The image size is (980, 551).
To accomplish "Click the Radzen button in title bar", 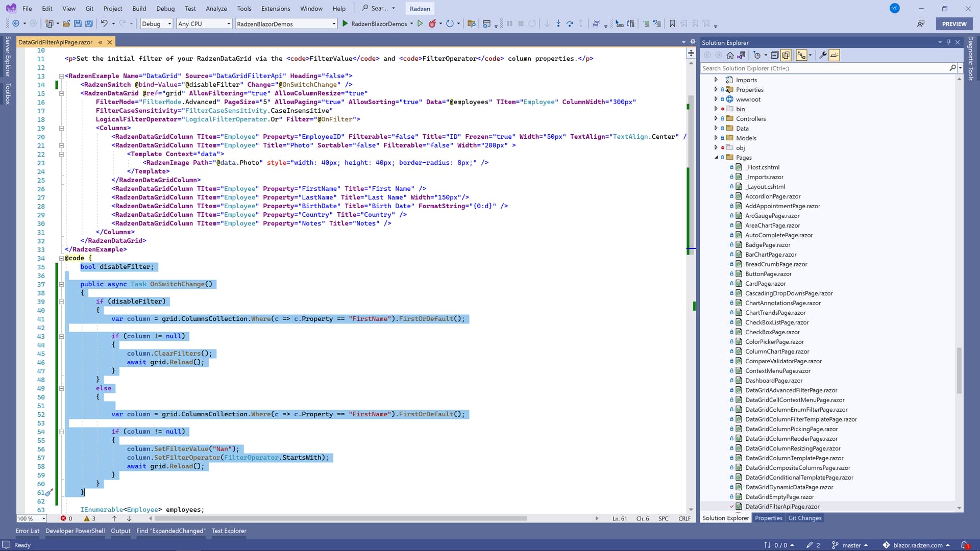I will (x=420, y=8).
